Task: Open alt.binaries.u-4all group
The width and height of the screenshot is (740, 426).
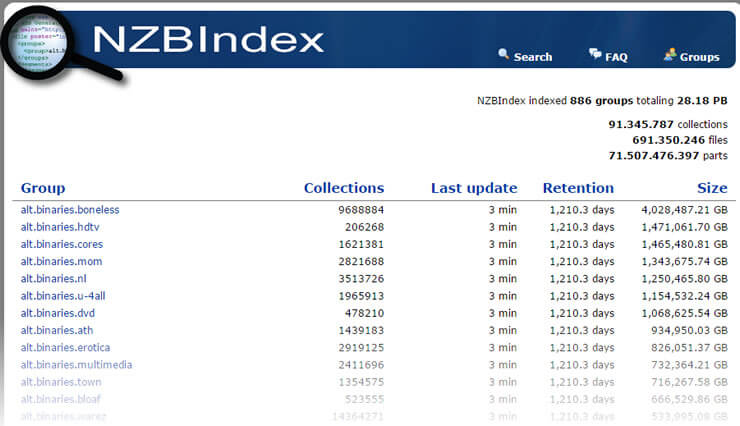Action: tap(63, 296)
